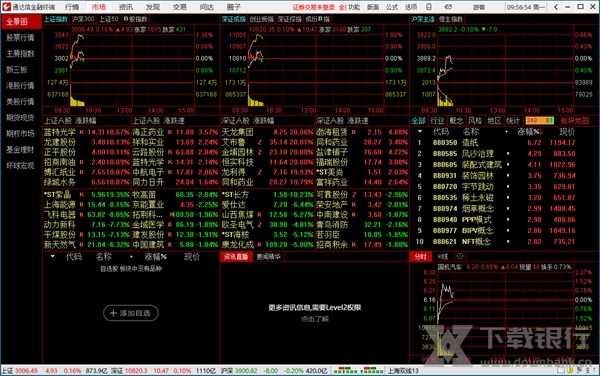This screenshot has height=376, width=600.
Task: Click 上海双线13 status bar entry
Action: coord(403,371)
